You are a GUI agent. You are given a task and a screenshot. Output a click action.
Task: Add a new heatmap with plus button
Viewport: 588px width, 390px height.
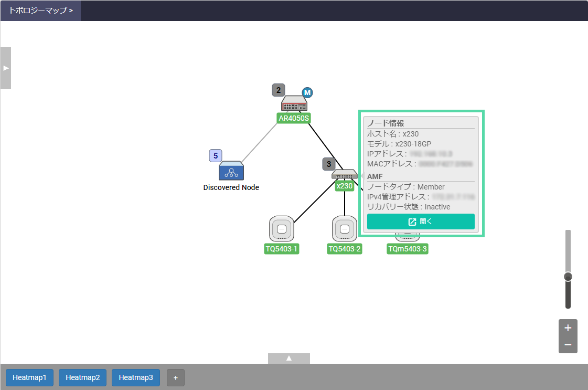[176, 377]
